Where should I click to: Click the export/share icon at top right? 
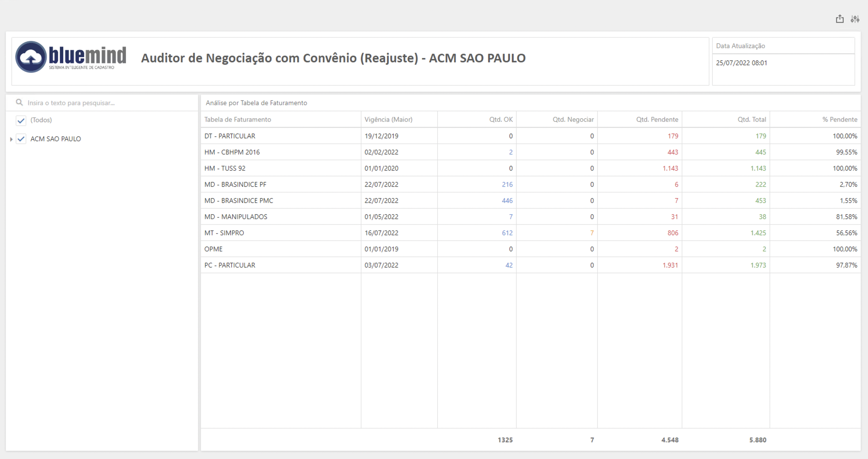point(840,19)
